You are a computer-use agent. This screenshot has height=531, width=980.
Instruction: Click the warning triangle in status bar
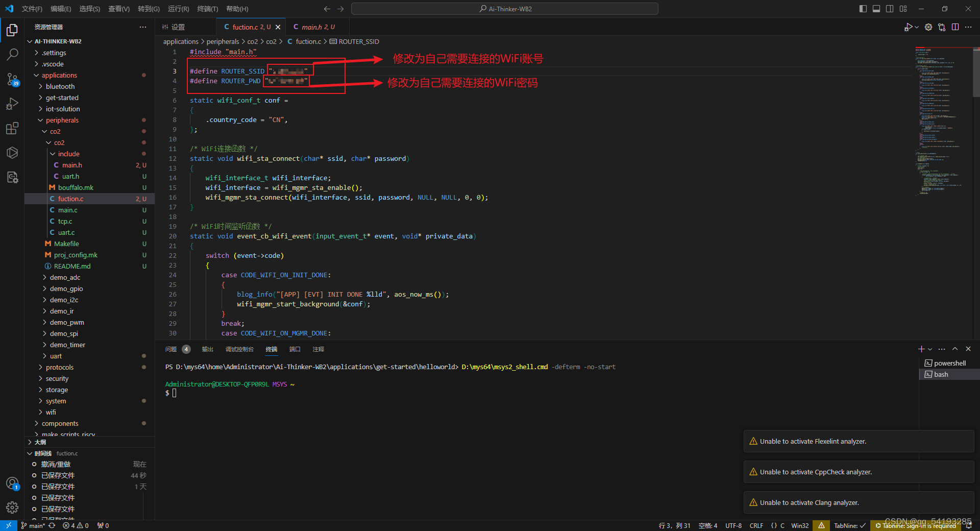click(x=821, y=525)
